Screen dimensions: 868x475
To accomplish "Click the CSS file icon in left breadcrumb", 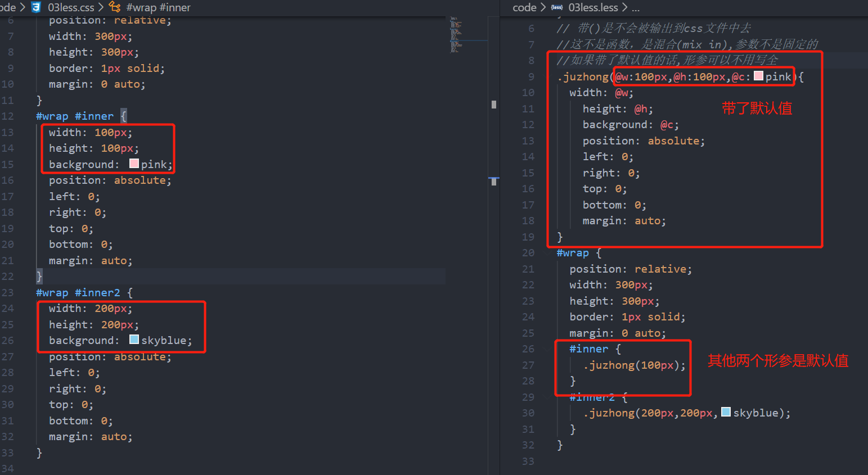I will (x=37, y=7).
